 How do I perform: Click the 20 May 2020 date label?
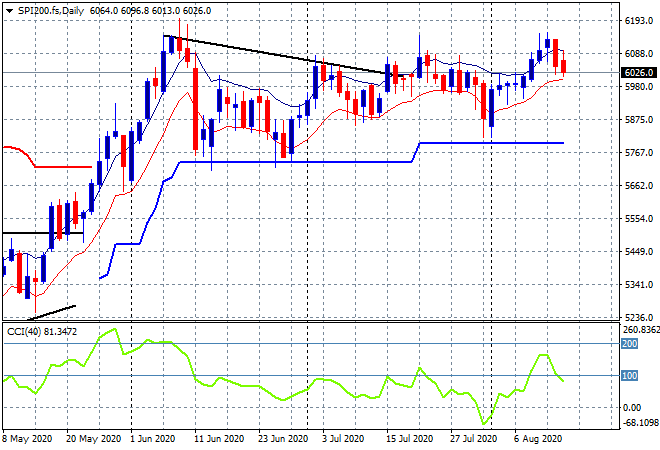(93, 439)
